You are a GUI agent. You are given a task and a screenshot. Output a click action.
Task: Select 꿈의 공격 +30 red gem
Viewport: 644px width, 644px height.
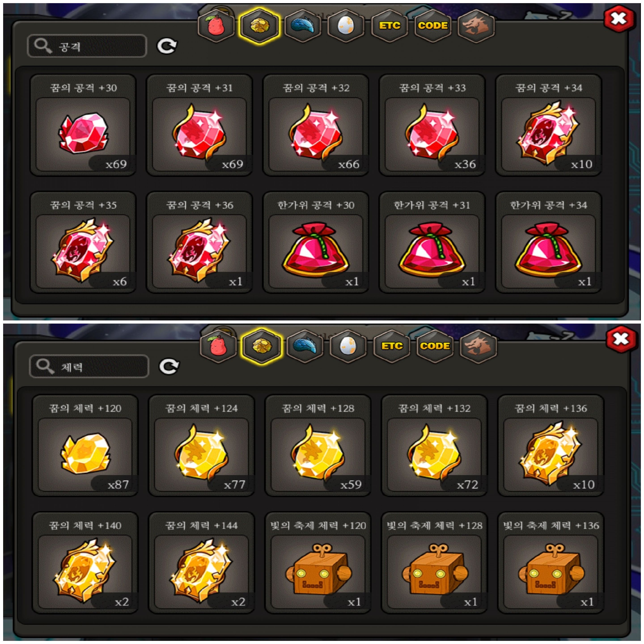(83, 125)
